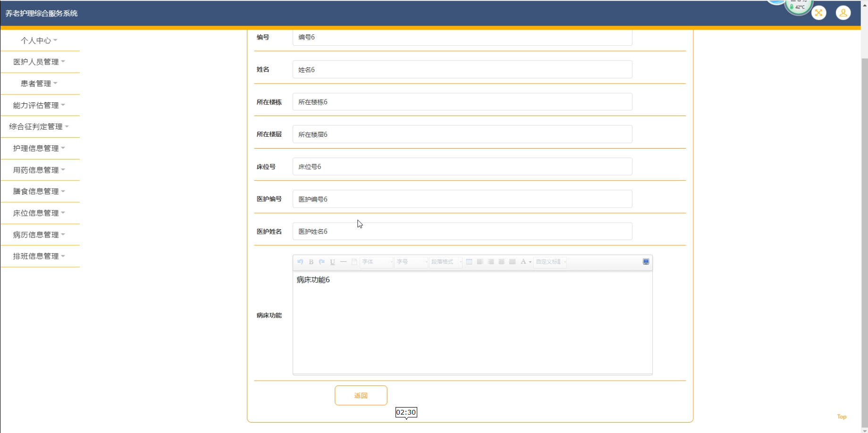The height and width of the screenshot is (433, 868).
Task: Click the blank page template icon
Action: pyautogui.click(x=354, y=262)
